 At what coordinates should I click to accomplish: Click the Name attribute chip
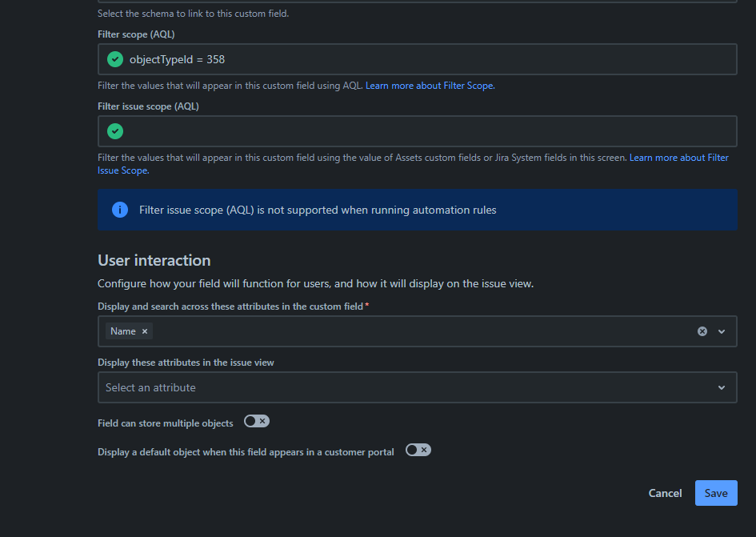click(123, 331)
